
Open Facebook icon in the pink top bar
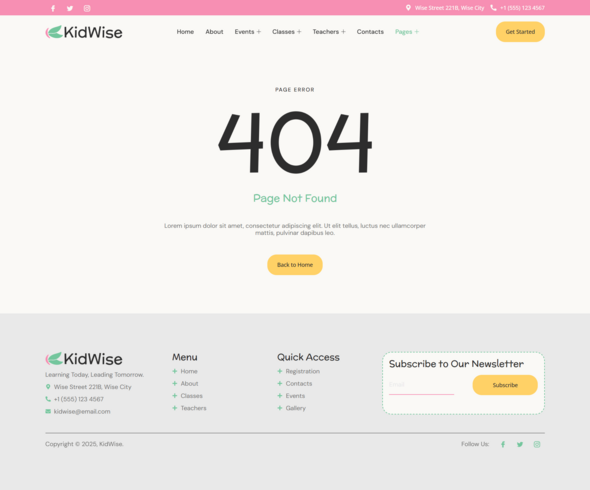click(x=53, y=8)
